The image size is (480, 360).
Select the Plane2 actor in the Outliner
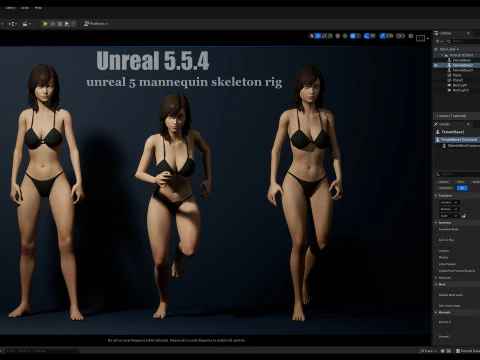pos(458,80)
